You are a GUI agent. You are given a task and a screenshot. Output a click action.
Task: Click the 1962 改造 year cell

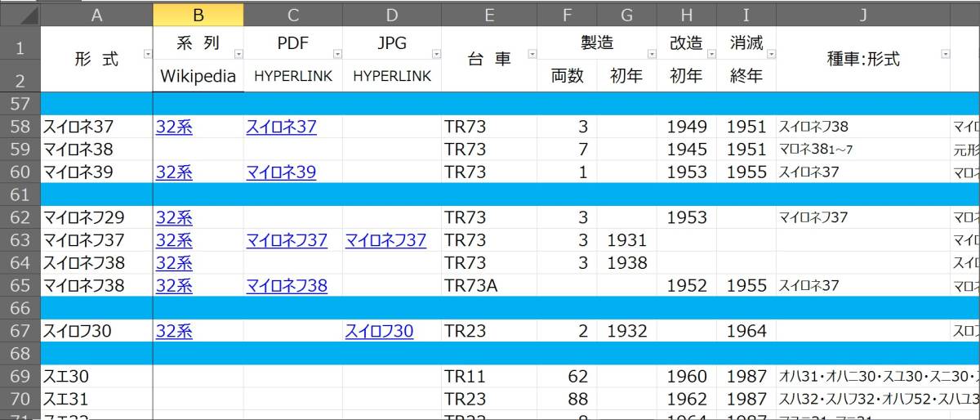tap(687, 400)
